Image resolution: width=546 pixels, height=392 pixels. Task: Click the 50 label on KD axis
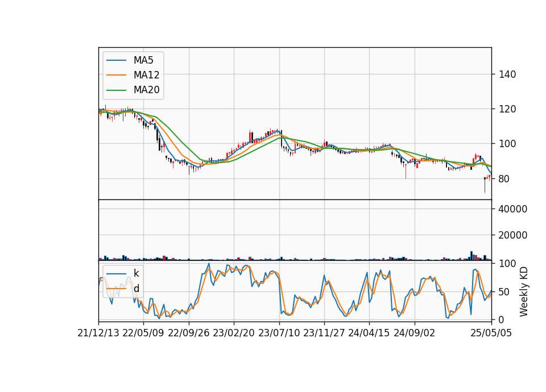(504, 292)
